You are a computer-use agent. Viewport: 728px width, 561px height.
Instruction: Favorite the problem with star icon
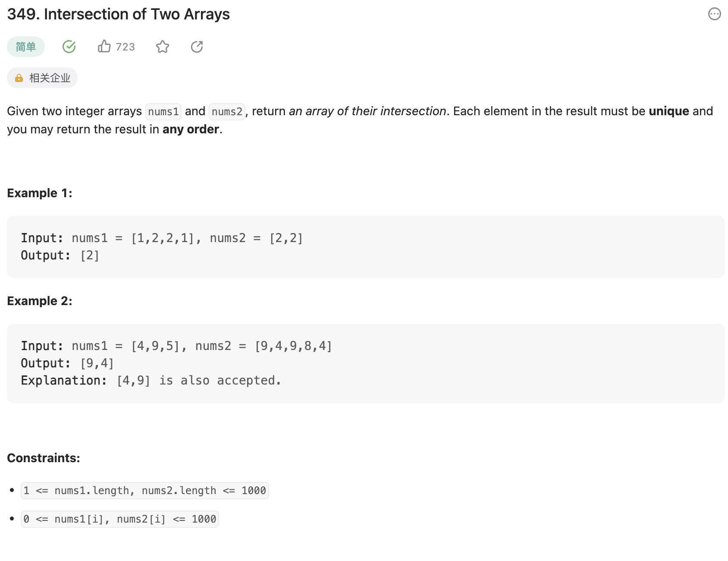point(163,47)
